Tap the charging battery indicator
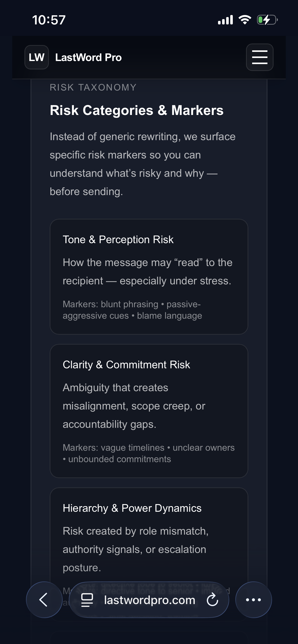This screenshot has width=298, height=644. (x=266, y=20)
